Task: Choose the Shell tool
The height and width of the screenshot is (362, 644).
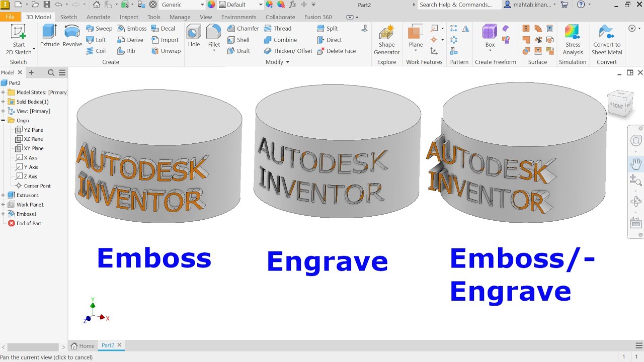Action: click(x=238, y=40)
